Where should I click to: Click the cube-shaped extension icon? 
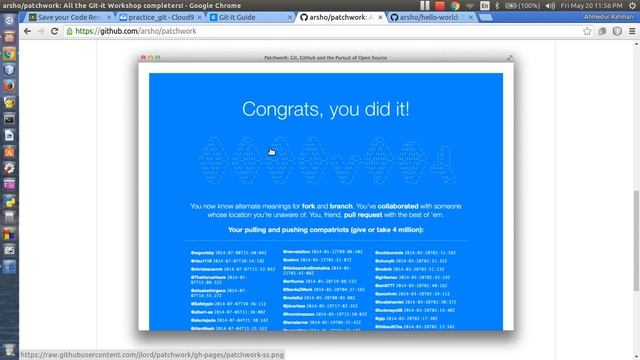[617, 31]
